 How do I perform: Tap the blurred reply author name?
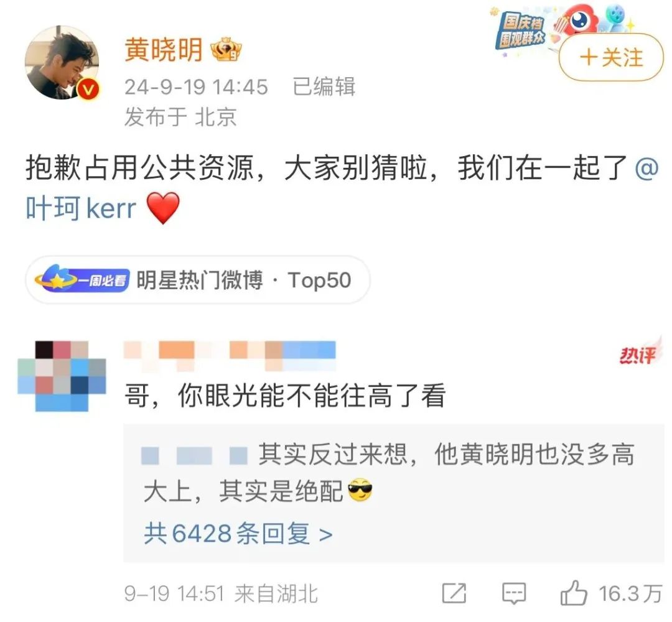point(195,455)
